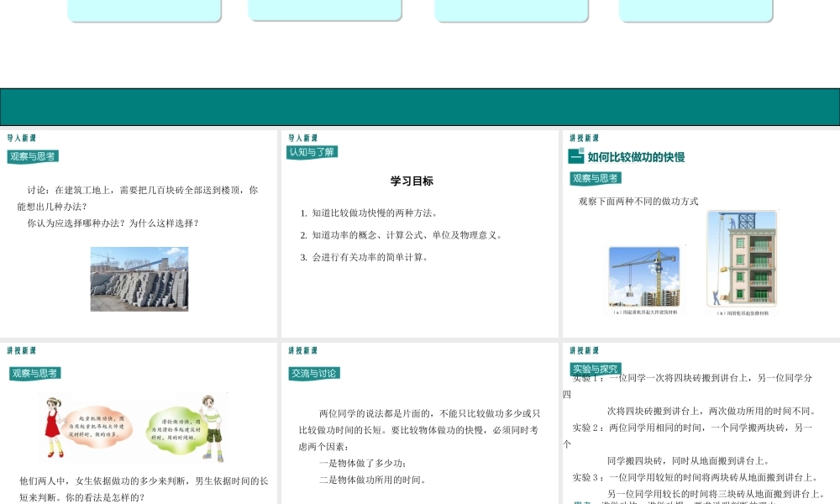Click the building with pulley picture
This screenshot has width=840, height=504.
(742, 259)
